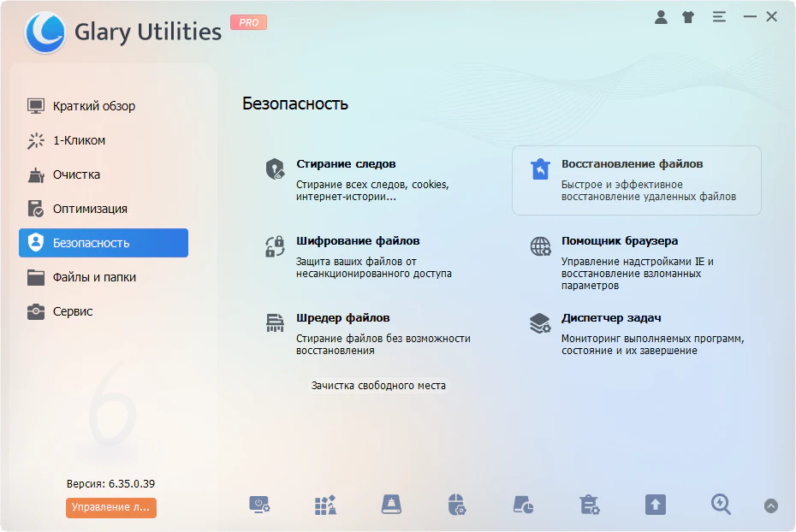Open the magnifier search tool icon
Image resolution: width=796 pixels, height=532 pixels.
click(720, 505)
